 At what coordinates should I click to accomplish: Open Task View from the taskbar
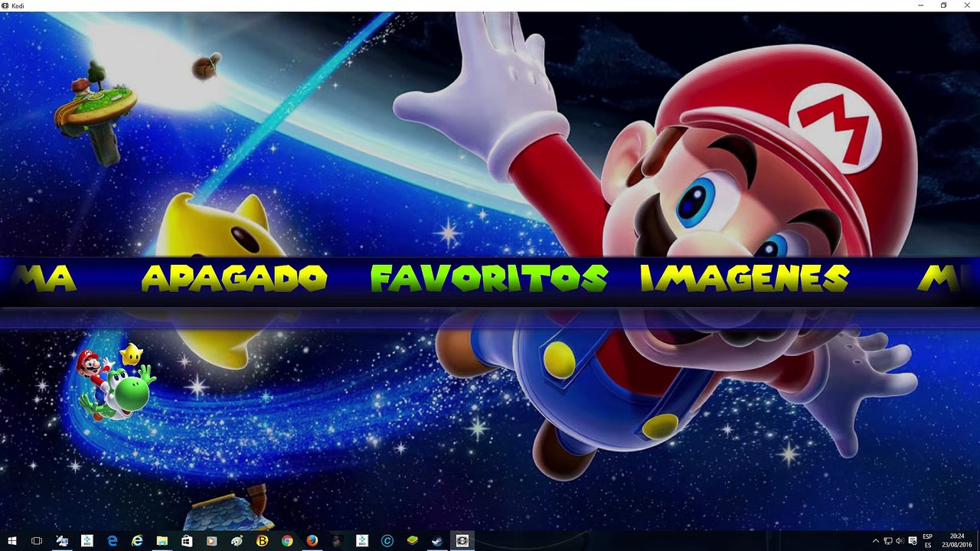click(36, 541)
